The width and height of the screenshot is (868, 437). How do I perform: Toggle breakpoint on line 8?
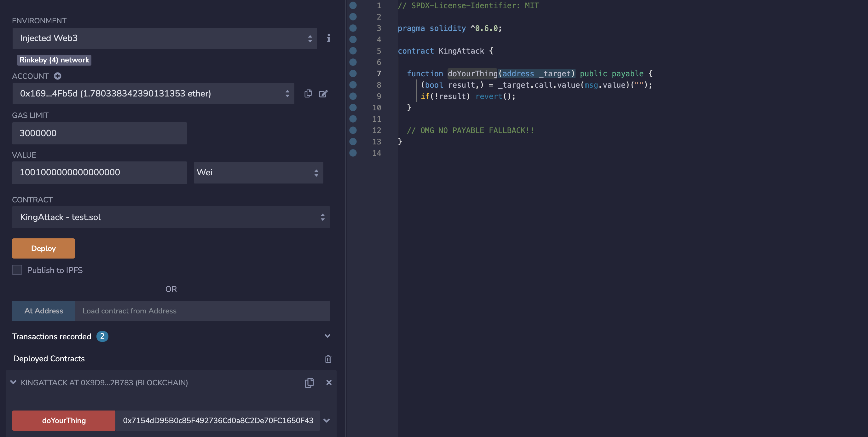point(353,84)
